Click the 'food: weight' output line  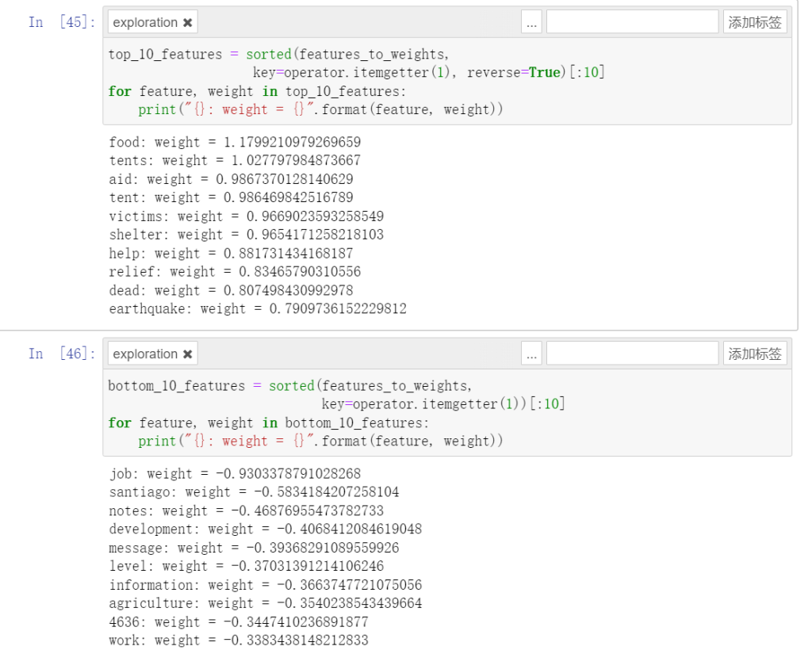[235, 143]
